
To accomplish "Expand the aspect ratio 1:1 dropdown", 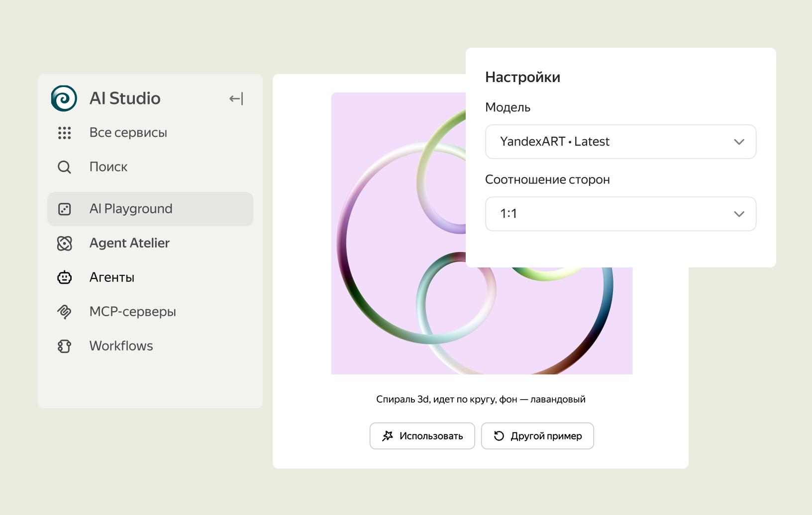I will pos(620,214).
